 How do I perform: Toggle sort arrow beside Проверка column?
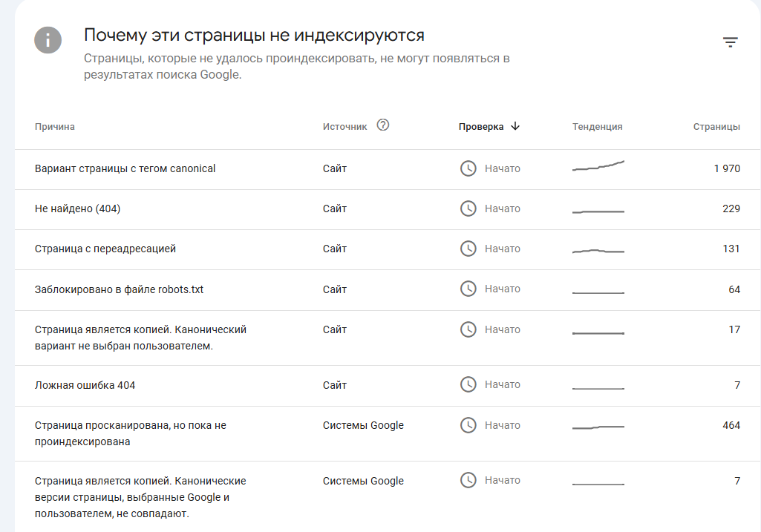(x=515, y=126)
